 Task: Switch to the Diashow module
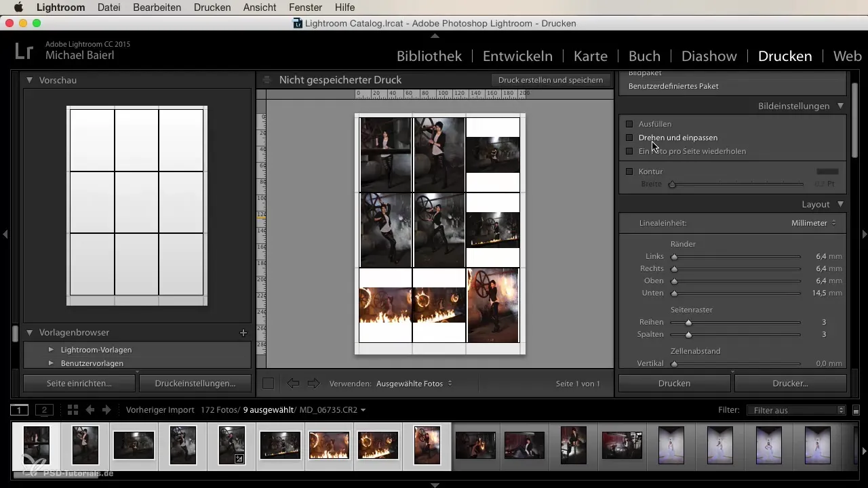(709, 56)
